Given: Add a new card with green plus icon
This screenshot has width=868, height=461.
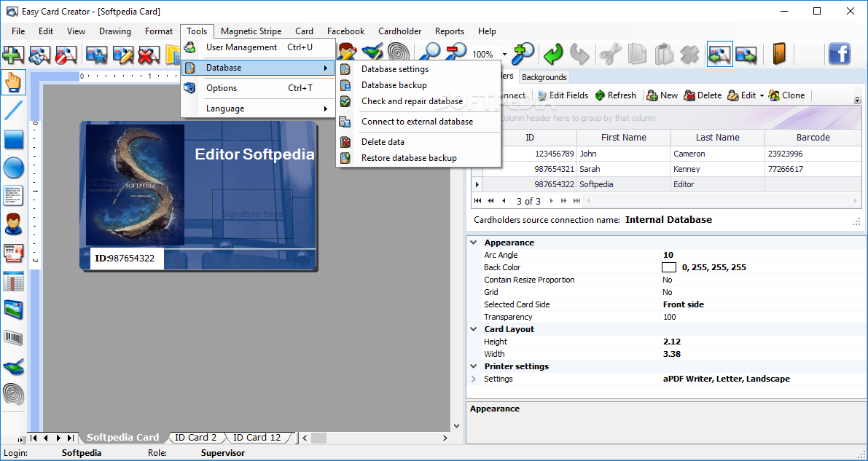Looking at the screenshot, I should [x=12, y=54].
